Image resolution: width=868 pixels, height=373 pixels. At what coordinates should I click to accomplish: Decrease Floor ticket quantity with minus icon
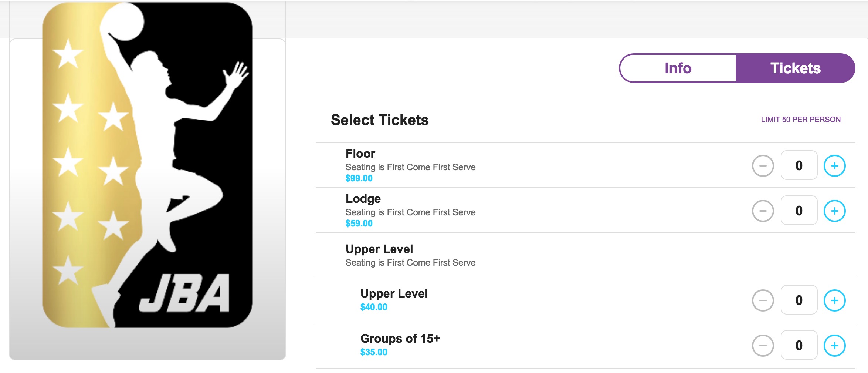point(763,166)
